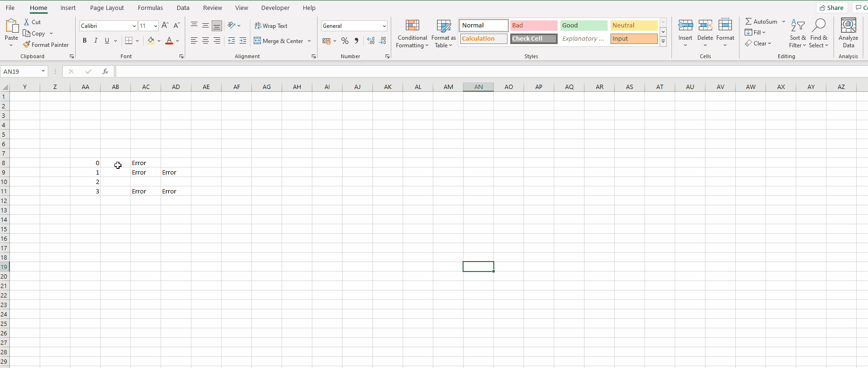Open Sort & Filter menu

[798, 34]
